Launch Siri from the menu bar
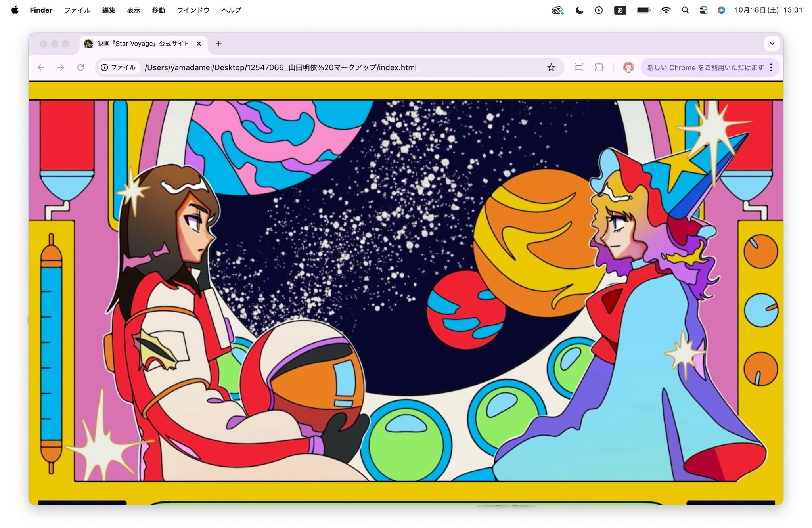 (x=722, y=10)
